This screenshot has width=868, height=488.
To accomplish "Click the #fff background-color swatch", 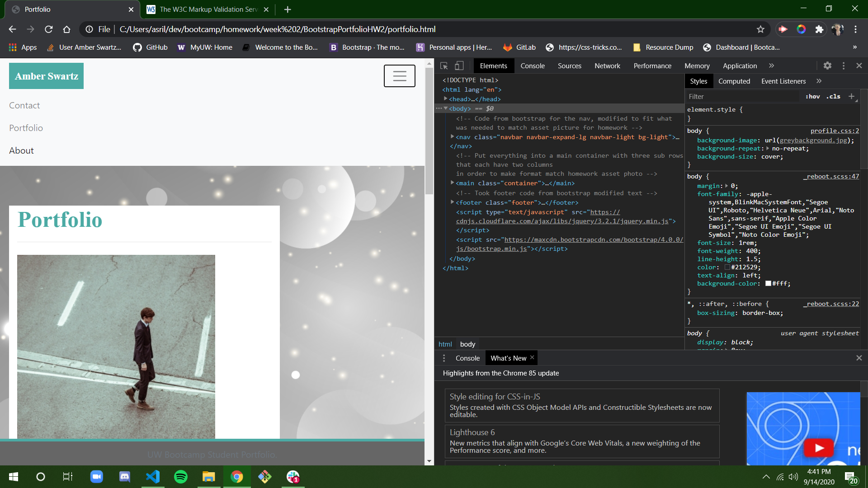I will pyautogui.click(x=768, y=284).
